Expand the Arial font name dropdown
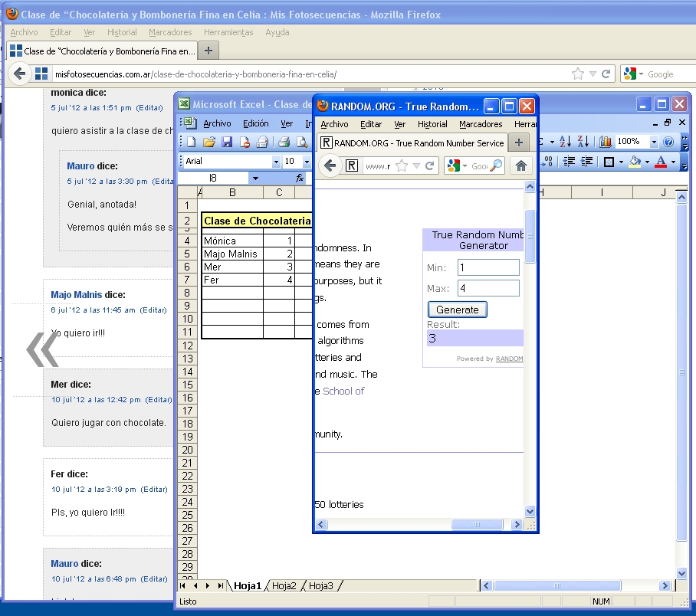Screen dimensions: 696x616 [x=276, y=162]
